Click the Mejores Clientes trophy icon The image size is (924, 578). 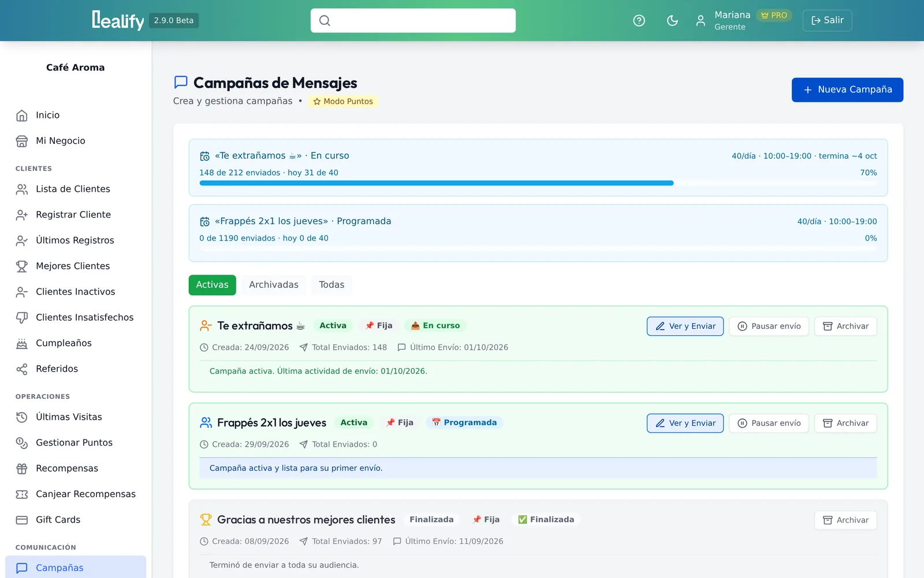pos(22,266)
